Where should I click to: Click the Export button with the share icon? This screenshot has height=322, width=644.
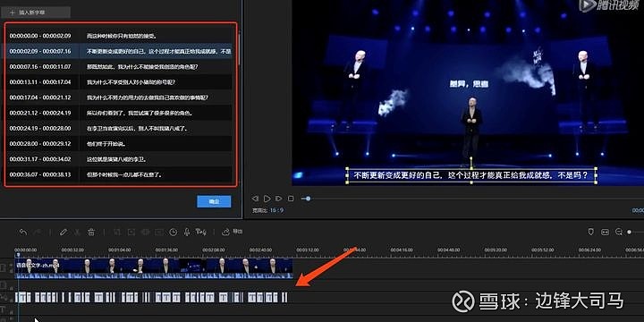(232, 232)
